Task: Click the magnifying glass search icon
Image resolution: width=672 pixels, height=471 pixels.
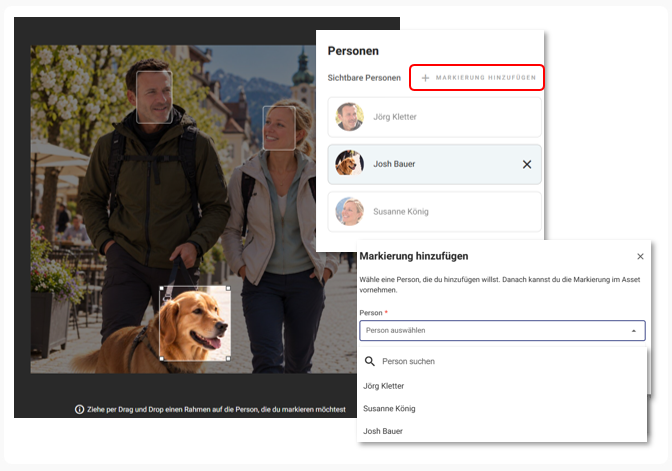Action: coord(369,361)
